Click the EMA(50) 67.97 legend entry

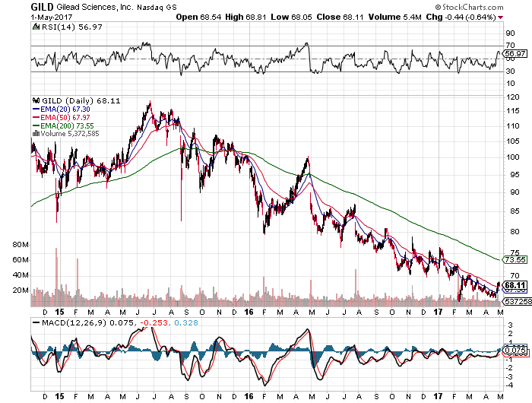[x=65, y=117]
